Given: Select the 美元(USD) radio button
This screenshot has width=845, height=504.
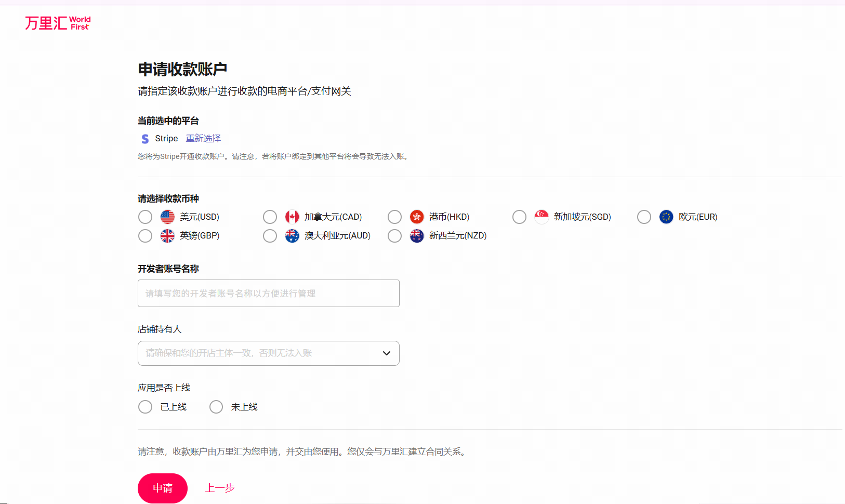Looking at the screenshot, I should coord(146,217).
